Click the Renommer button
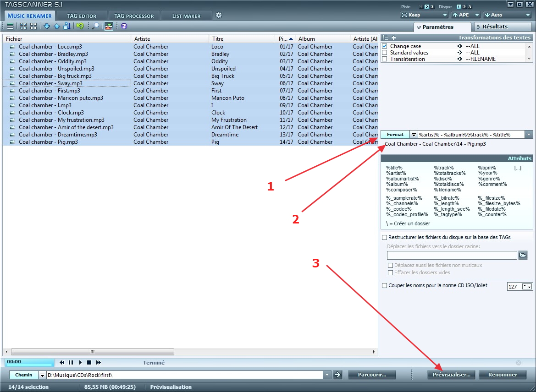536x392 pixels. point(503,375)
